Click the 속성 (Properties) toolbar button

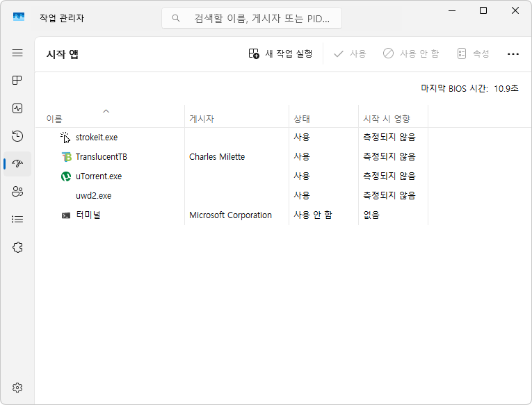click(x=473, y=53)
